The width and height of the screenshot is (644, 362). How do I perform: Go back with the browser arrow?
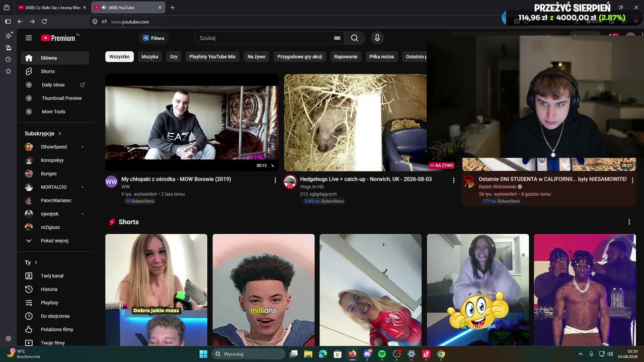coord(20,22)
